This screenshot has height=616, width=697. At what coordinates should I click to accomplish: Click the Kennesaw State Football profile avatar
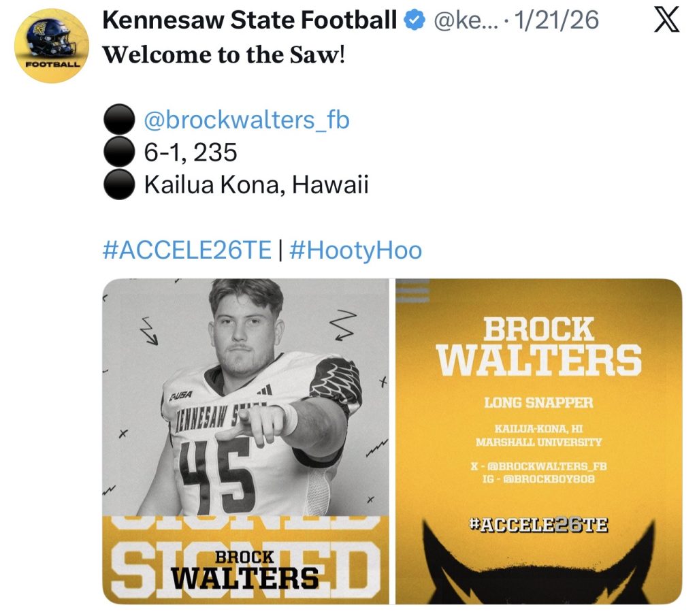(x=52, y=46)
